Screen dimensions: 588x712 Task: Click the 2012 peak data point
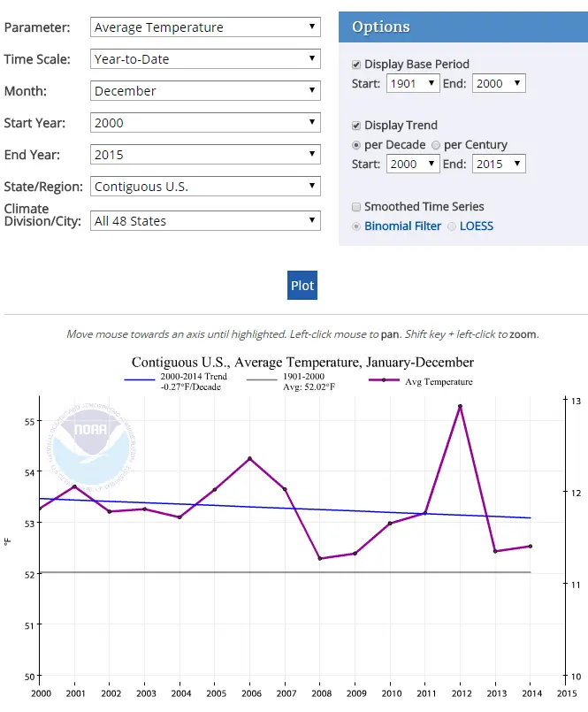460,406
